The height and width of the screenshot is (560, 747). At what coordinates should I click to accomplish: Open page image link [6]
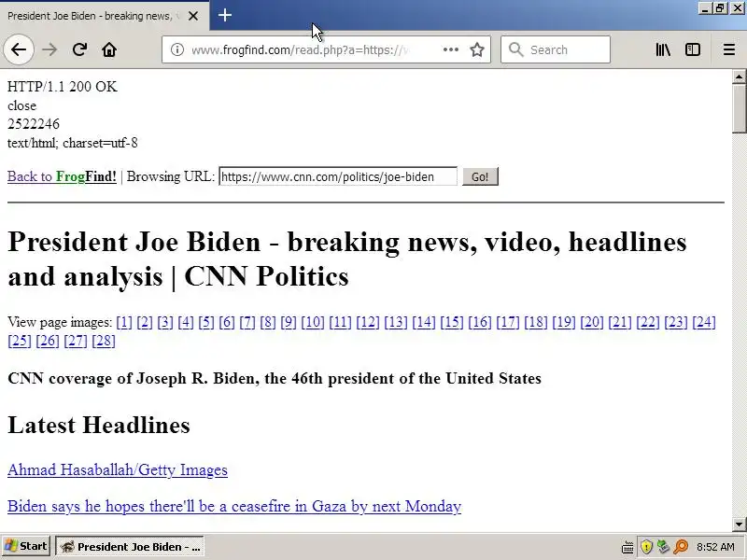tap(227, 322)
